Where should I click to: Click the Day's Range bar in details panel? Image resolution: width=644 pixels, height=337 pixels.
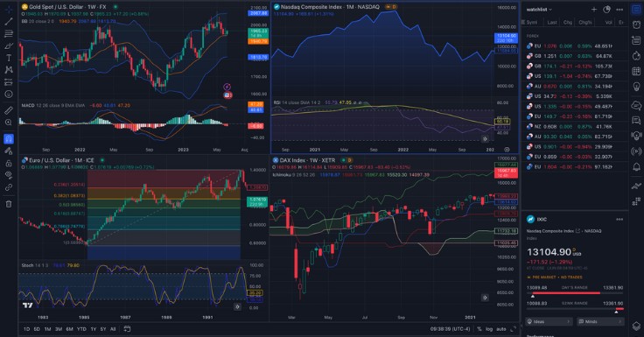coord(575,293)
